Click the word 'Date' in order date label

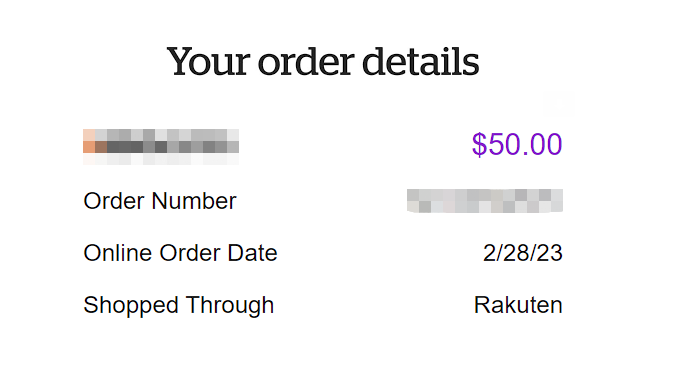point(252,253)
